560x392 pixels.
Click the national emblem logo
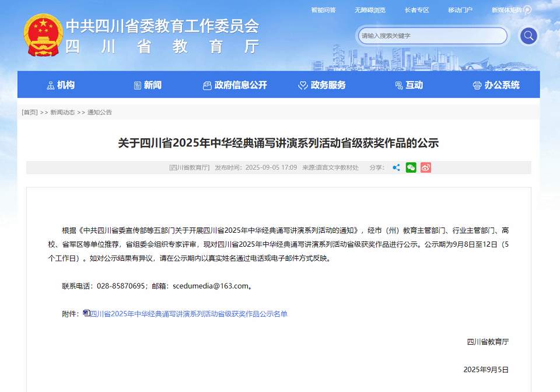pos(42,36)
